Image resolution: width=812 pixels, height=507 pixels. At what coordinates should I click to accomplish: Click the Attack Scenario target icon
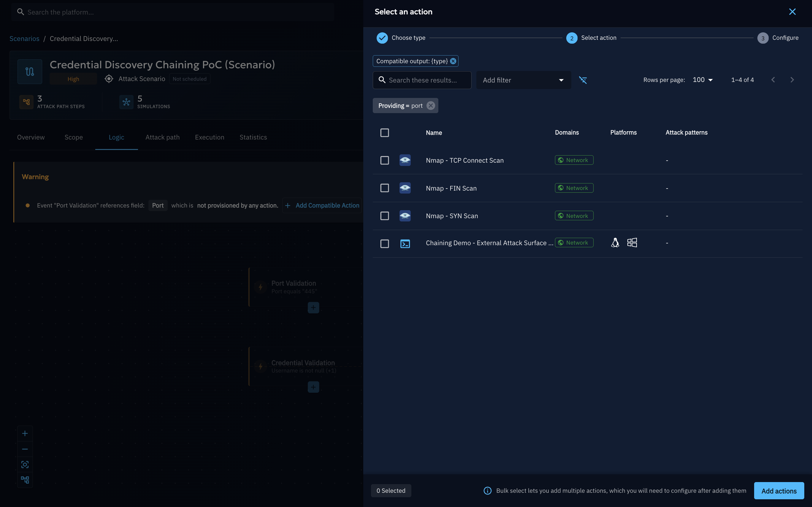pos(109,79)
